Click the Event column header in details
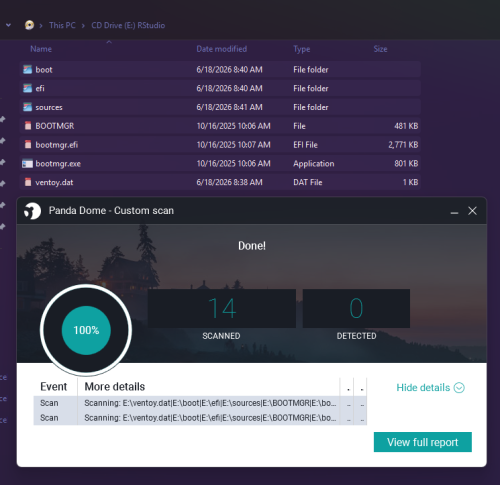 point(54,387)
